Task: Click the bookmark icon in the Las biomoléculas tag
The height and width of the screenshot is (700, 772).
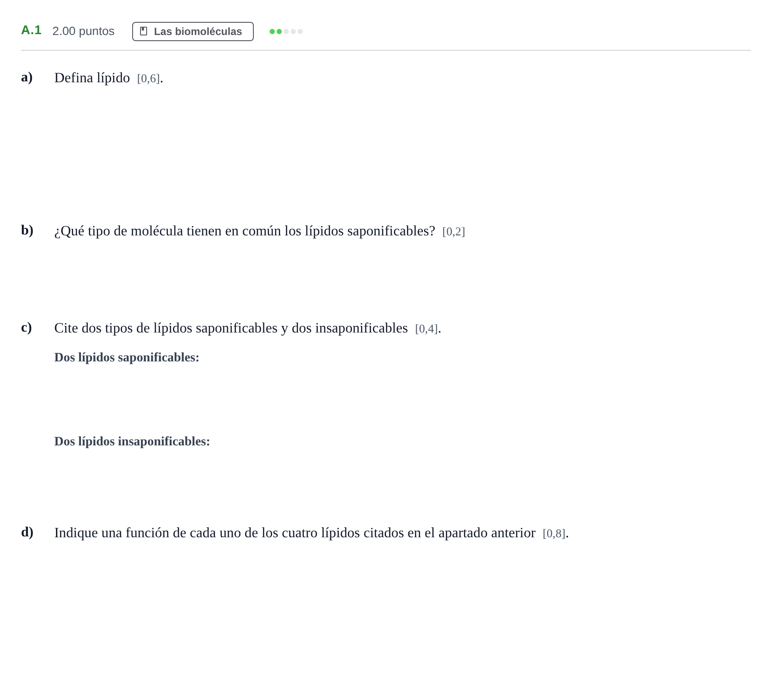Action: [144, 31]
